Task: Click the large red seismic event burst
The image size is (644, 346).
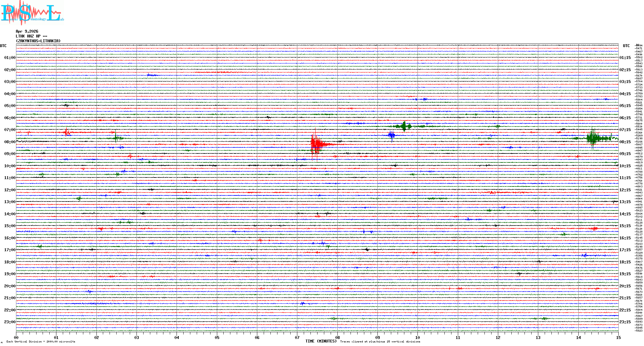Action: coord(316,144)
